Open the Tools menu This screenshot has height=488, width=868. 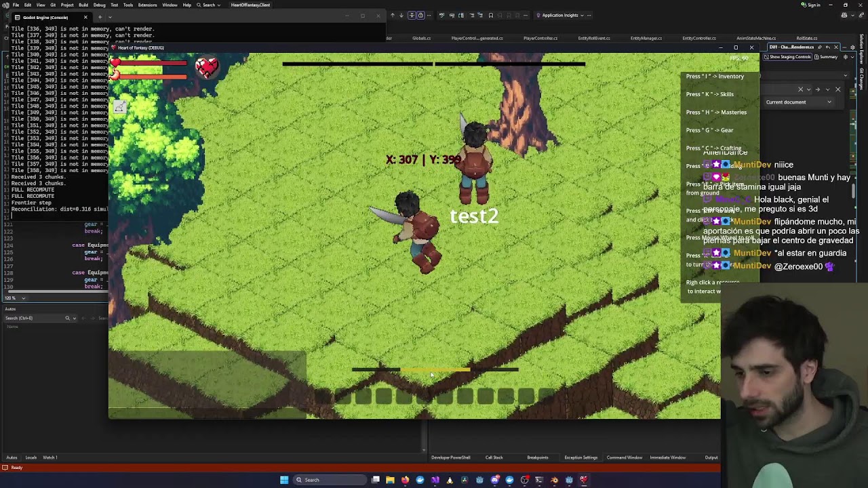pyautogui.click(x=128, y=5)
